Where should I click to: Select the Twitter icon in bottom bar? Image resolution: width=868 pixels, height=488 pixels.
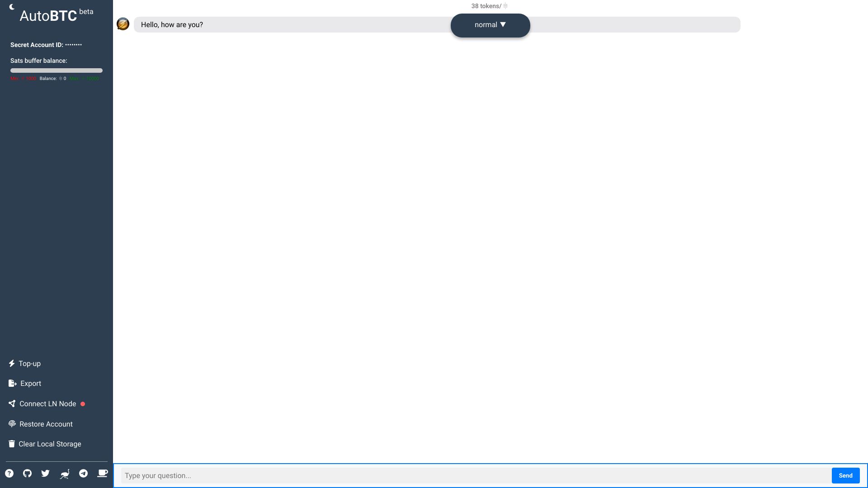click(x=46, y=473)
